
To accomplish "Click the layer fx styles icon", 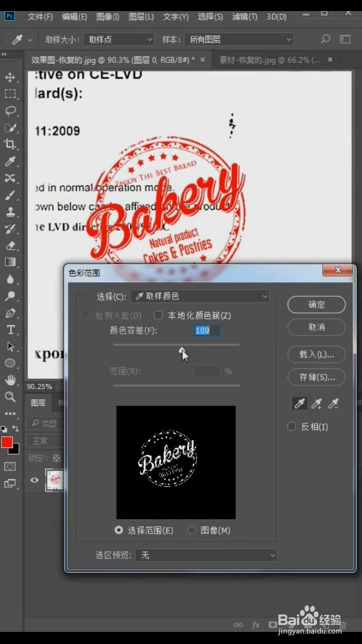I will (256, 625).
